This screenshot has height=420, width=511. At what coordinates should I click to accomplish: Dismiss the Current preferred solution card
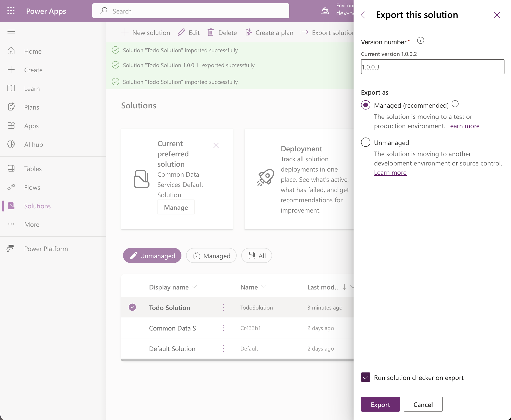[x=216, y=145]
